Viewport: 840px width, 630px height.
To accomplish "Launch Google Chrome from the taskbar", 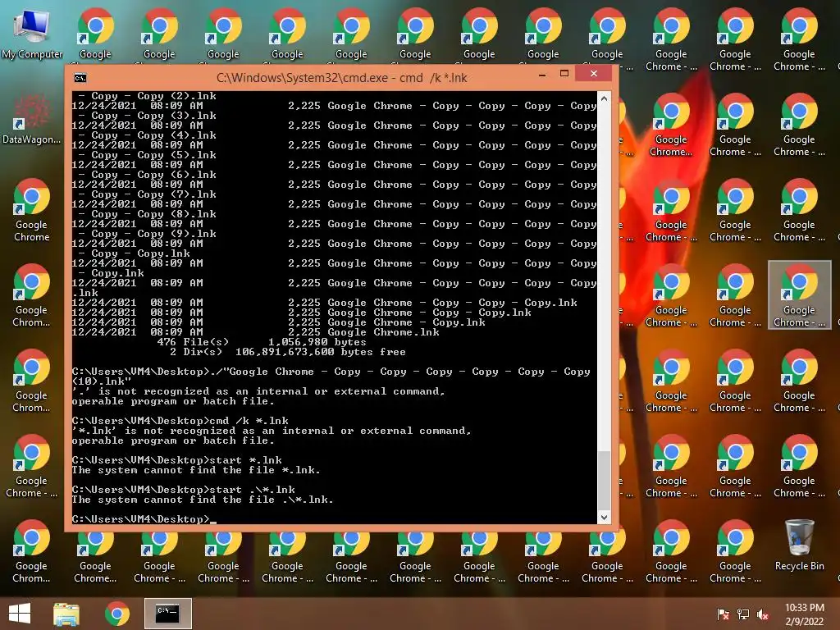I will (x=116, y=614).
